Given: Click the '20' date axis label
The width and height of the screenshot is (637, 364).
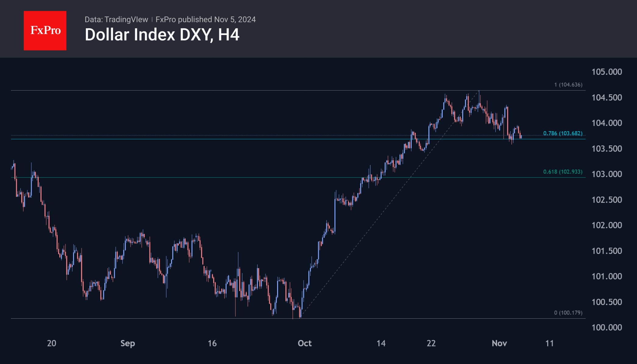Looking at the screenshot, I should tap(51, 343).
